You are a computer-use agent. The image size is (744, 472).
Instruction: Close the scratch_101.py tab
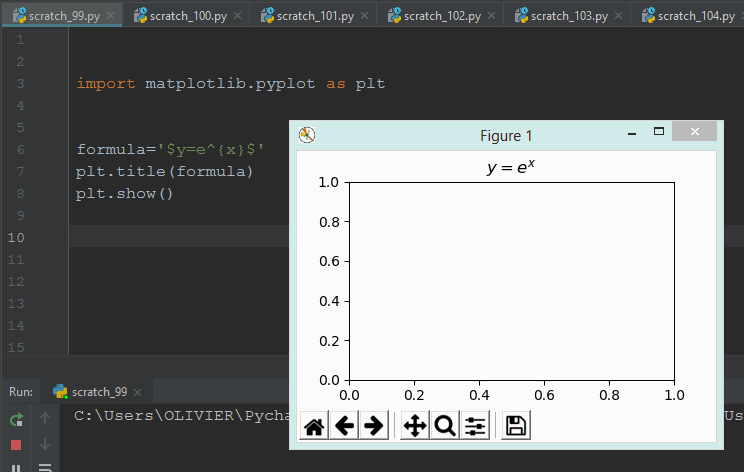[x=364, y=16]
